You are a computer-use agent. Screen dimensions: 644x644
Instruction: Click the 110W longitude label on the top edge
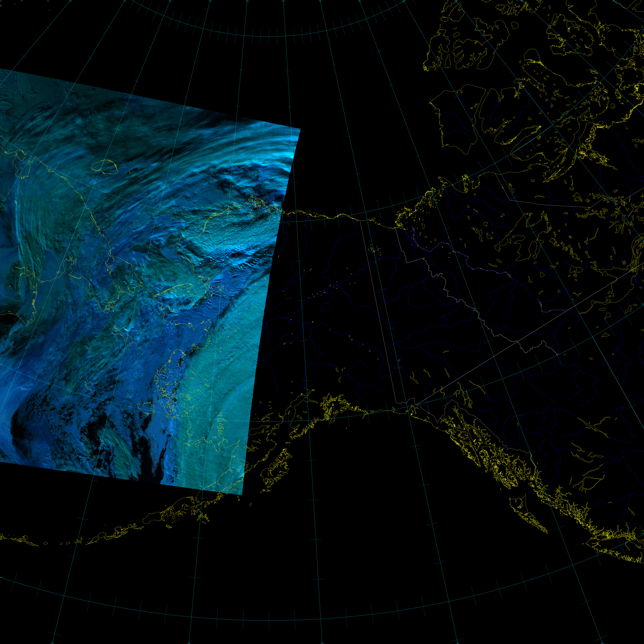pyautogui.click(x=456, y=1)
